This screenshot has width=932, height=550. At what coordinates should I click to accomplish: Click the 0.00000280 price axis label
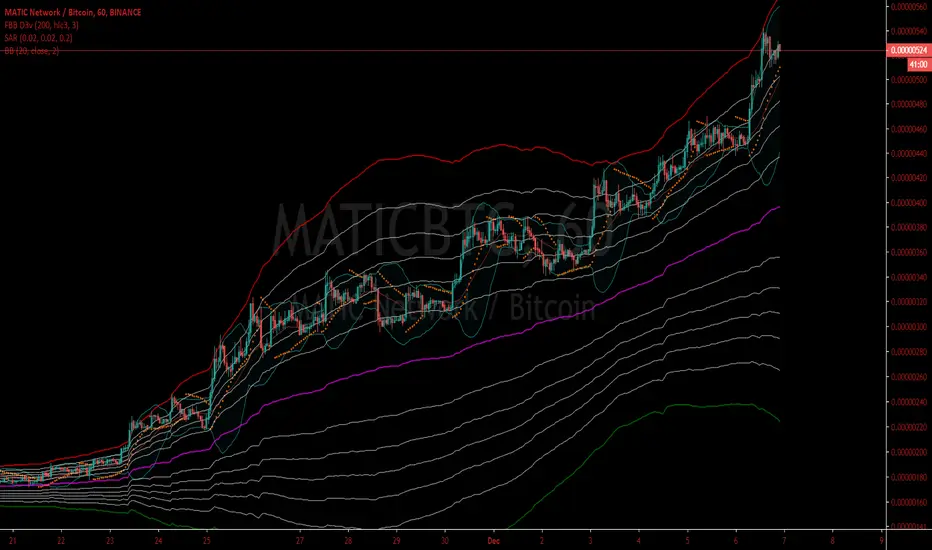909,351
